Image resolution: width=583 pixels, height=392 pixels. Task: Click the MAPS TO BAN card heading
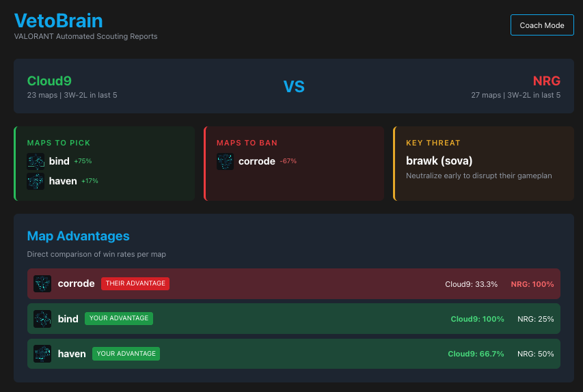coord(247,143)
